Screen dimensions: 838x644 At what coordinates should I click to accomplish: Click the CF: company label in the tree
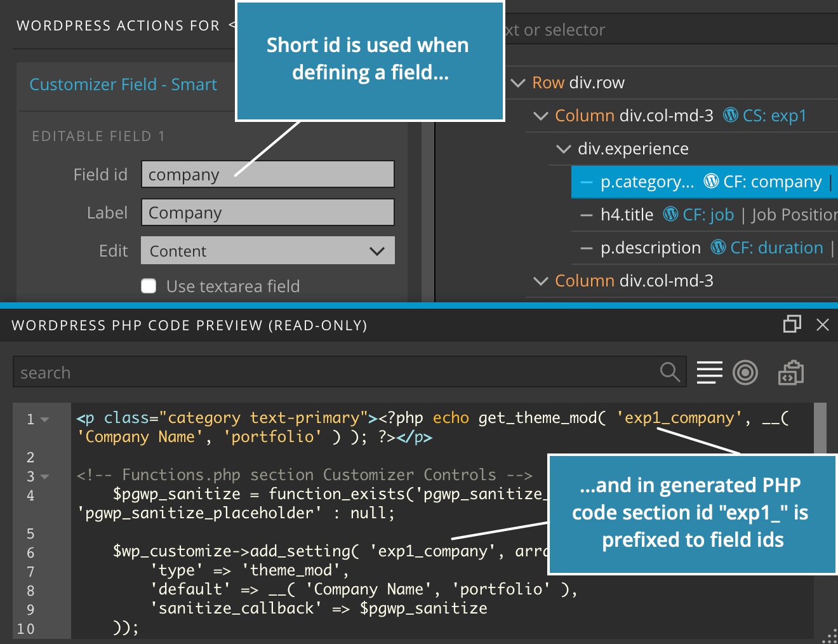[x=773, y=182]
